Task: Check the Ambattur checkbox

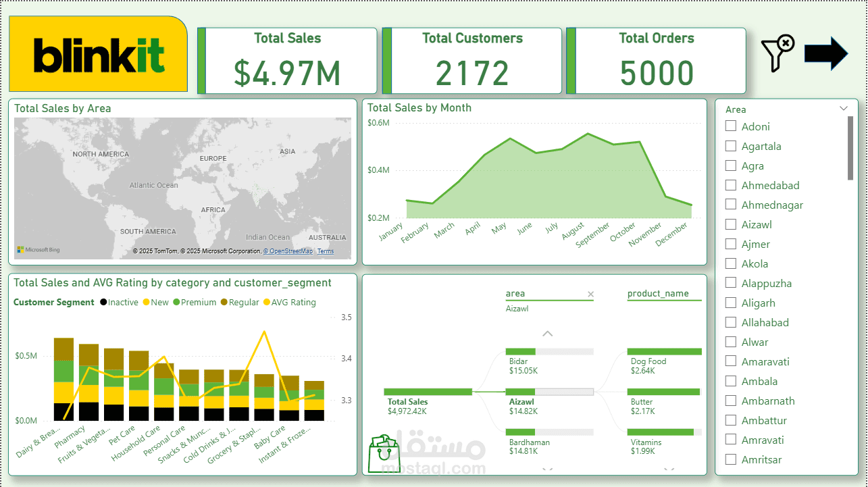Action: pos(730,419)
